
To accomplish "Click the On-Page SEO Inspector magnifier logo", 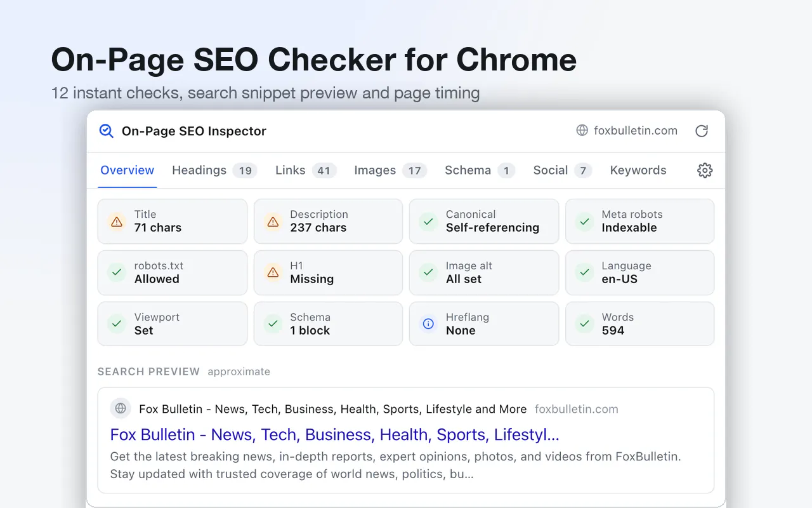I will [x=107, y=131].
